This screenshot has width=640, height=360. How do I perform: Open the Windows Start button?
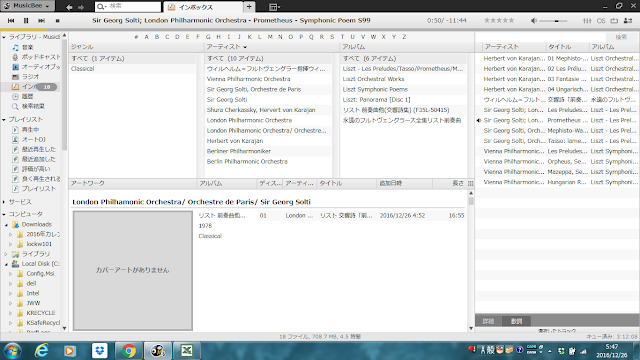coord(13,351)
